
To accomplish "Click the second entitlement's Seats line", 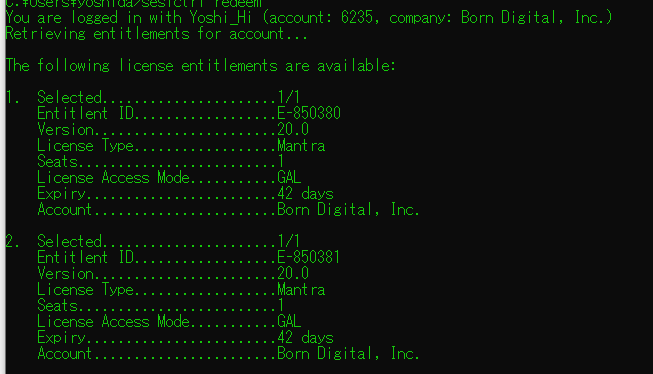I will (x=160, y=306).
